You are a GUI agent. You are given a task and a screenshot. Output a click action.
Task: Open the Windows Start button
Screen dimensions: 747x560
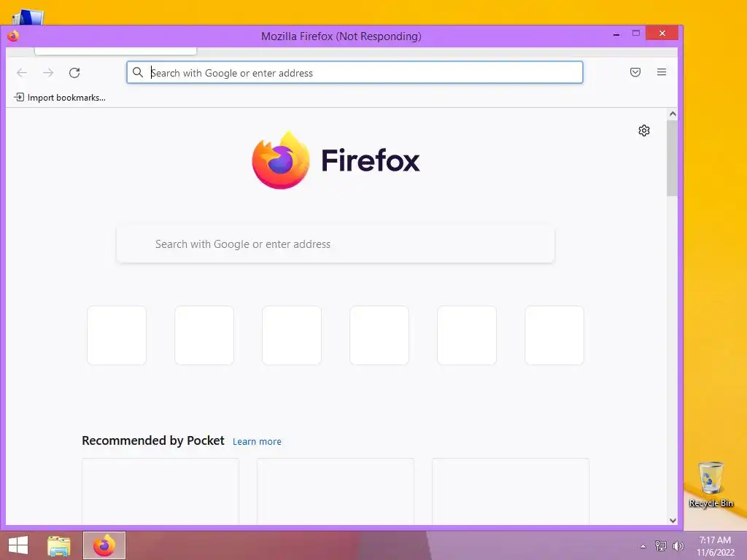coord(18,545)
